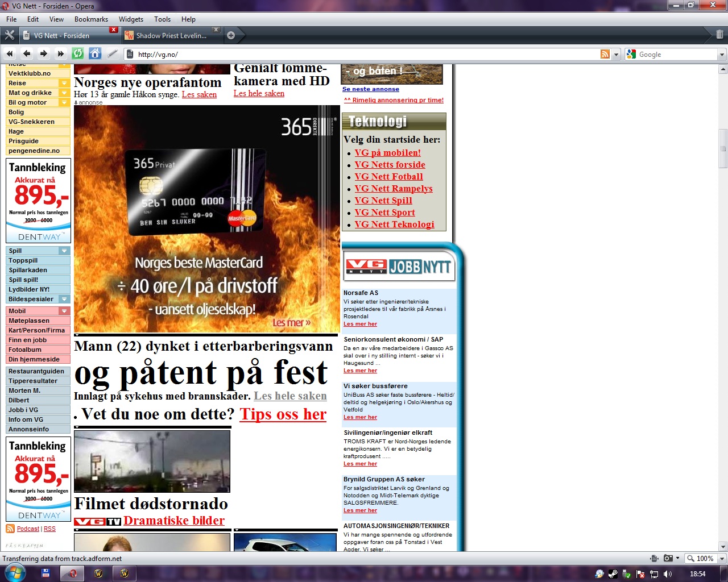Screen dimensions: 728x582
Task: Open the Help menu
Action: point(188,19)
